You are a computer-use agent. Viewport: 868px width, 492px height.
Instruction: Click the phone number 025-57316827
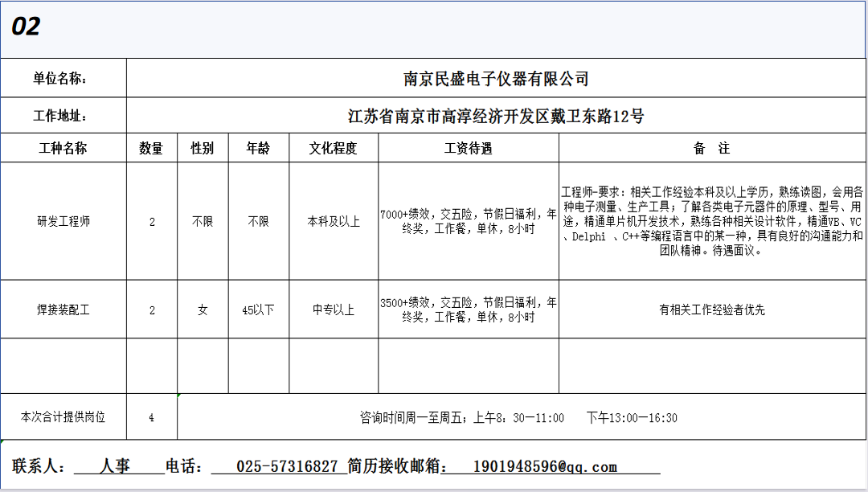[x=286, y=466]
